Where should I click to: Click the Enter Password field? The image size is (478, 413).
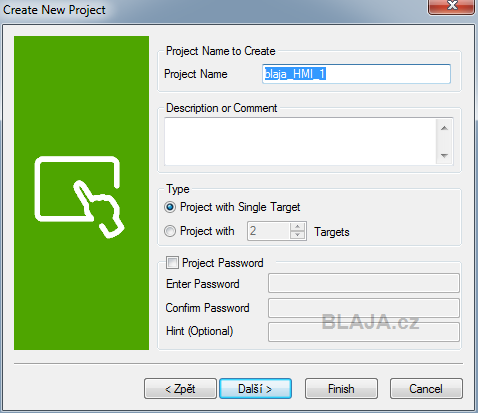tap(364, 283)
